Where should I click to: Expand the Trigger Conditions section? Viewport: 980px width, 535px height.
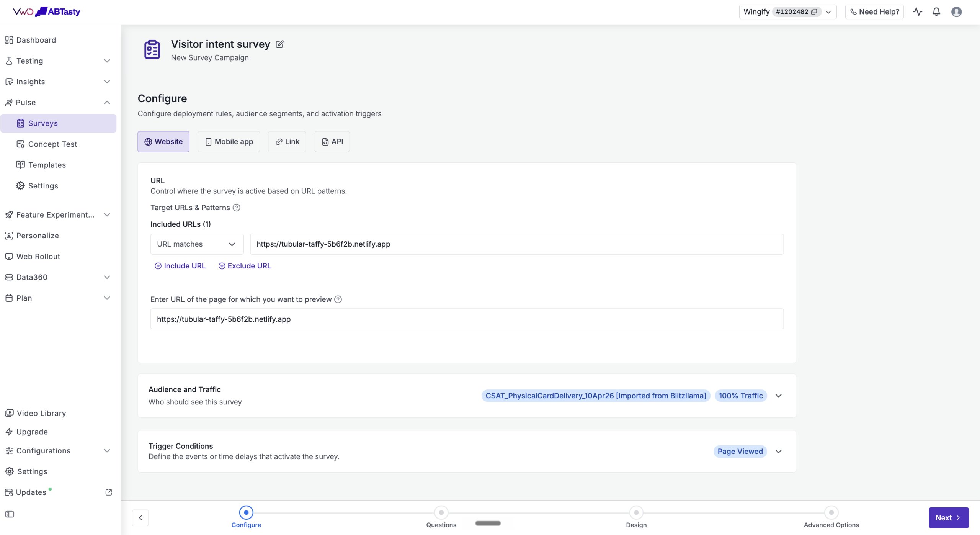click(779, 451)
